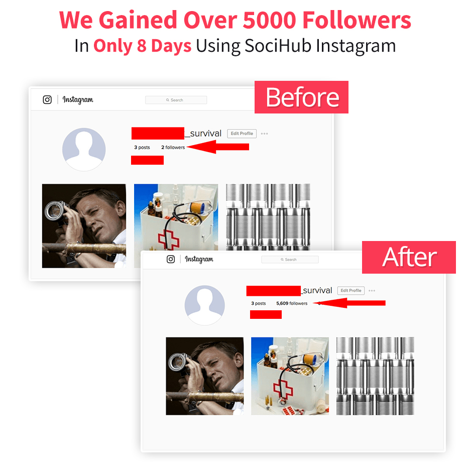Click Edit Profile button in Before profile
Screen dimensions: 467x476
[x=242, y=134]
